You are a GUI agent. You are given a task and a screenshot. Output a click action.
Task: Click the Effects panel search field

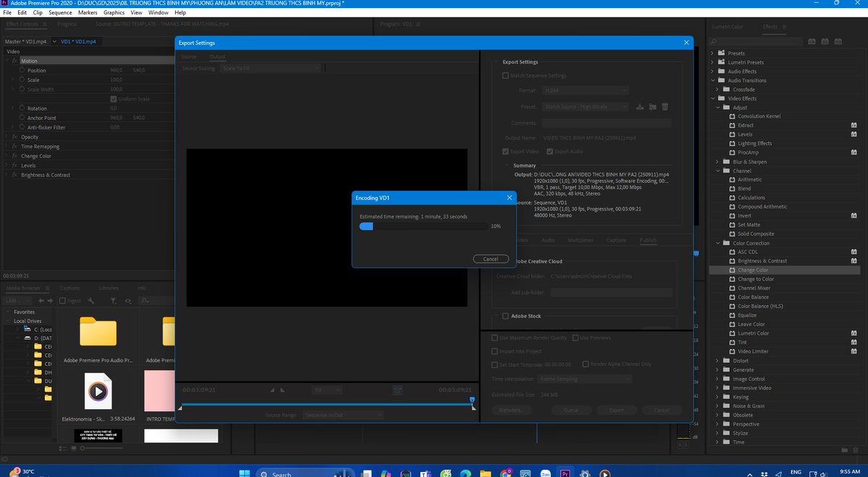point(754,41)
